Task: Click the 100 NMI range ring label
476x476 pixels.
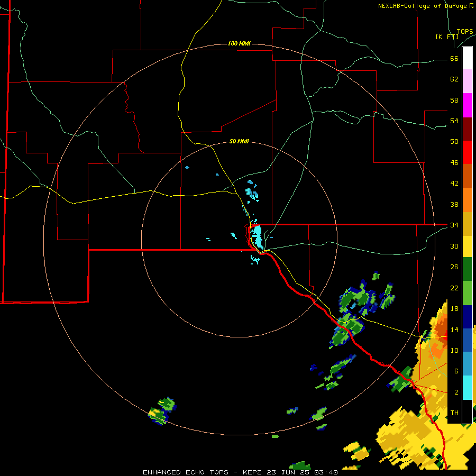Action: pyautogui.click(x=239, y=43)
